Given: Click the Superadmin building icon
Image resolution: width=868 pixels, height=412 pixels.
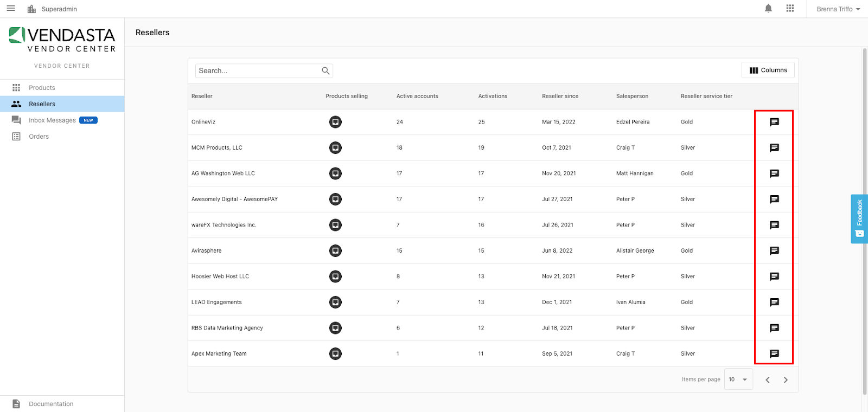Looking at the screenshot, I should point(31,9).
